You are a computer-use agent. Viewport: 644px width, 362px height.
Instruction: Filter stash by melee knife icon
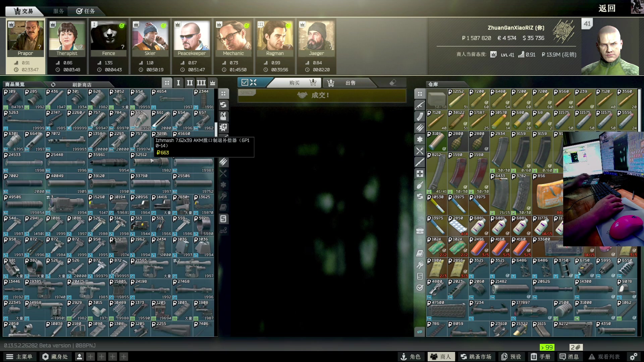click(x=420, y=162)
